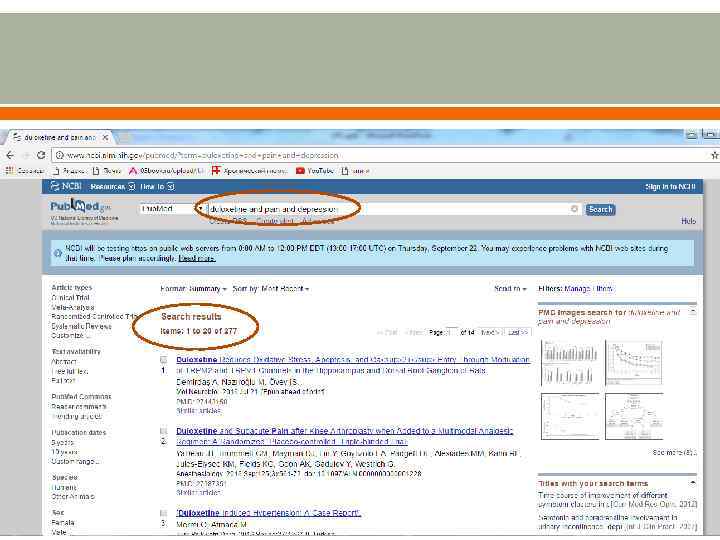
Task: Click Manage Filters link
Action: tap(588, 289)
